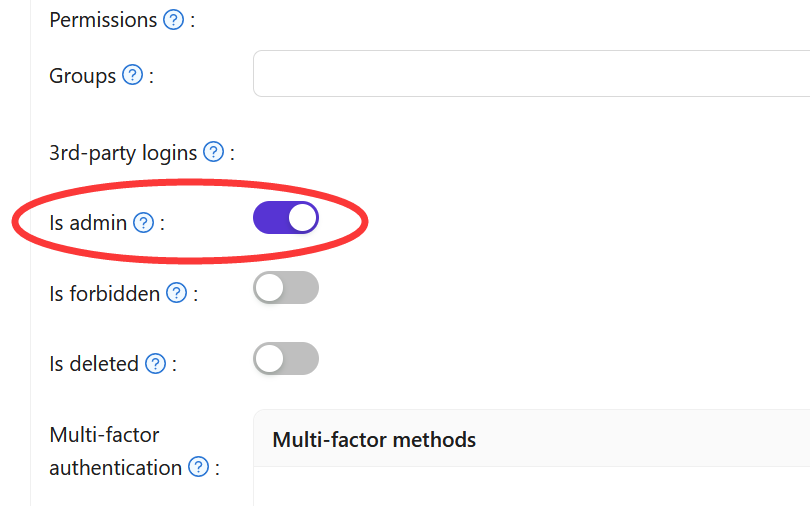Enable the Is forbidden switch

click(x=286, y=288)
